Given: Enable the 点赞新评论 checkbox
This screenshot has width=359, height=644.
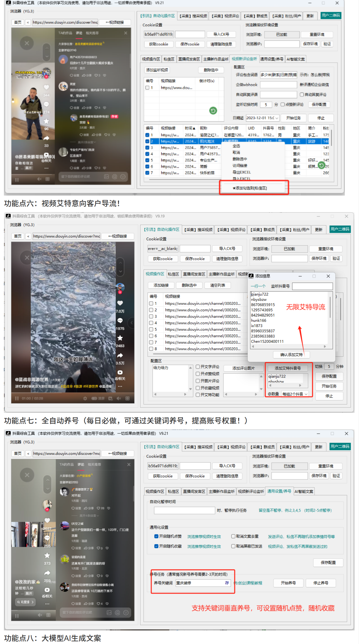Looking at the screenshot, I should [x=282, y=104].
